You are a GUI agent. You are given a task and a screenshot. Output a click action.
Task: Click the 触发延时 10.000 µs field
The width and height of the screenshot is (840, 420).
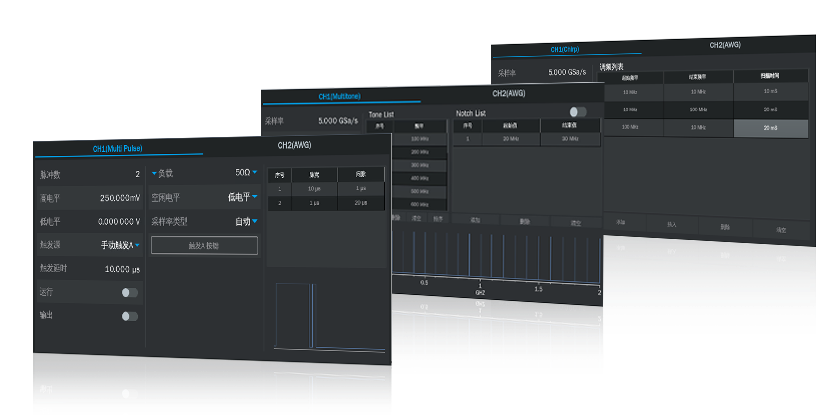(x=122, y=269)
